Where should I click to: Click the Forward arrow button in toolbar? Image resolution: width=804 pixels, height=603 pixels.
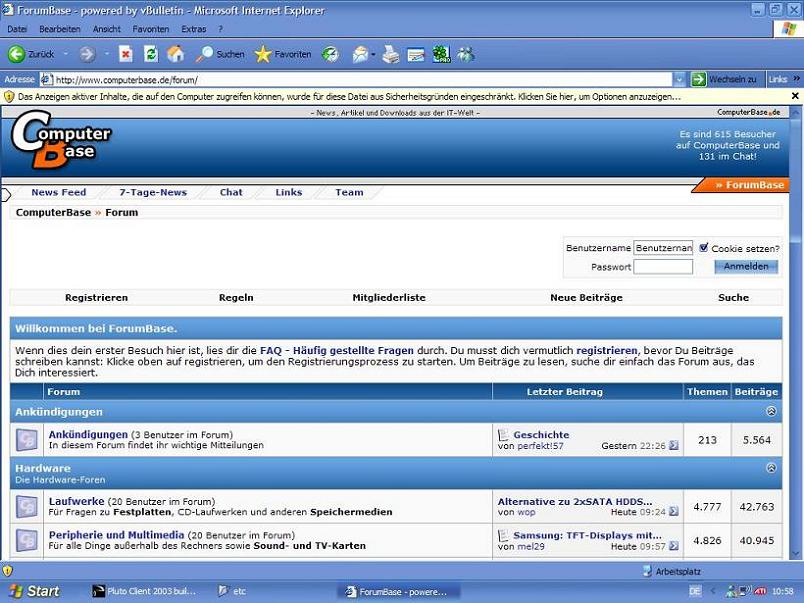[x=88, y=54]
